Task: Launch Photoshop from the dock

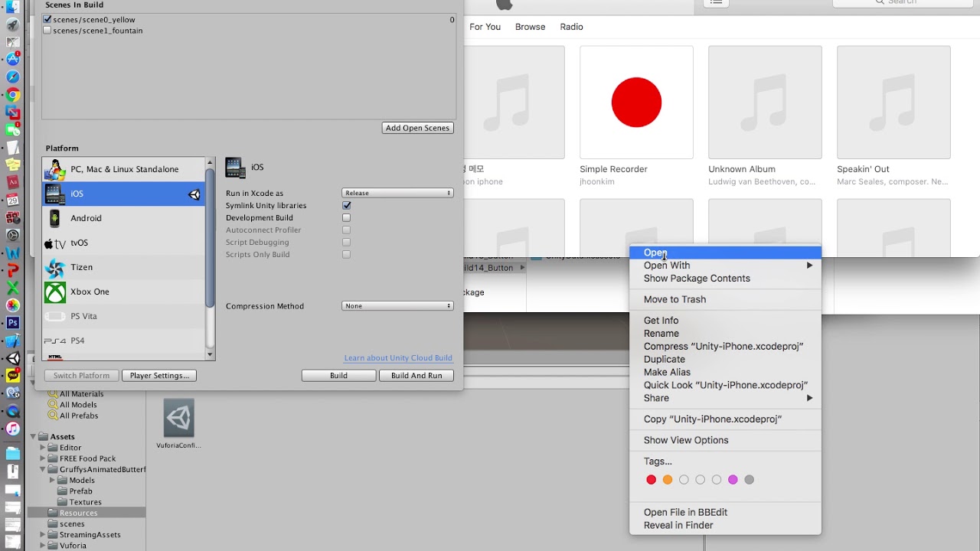Action: 13,323
